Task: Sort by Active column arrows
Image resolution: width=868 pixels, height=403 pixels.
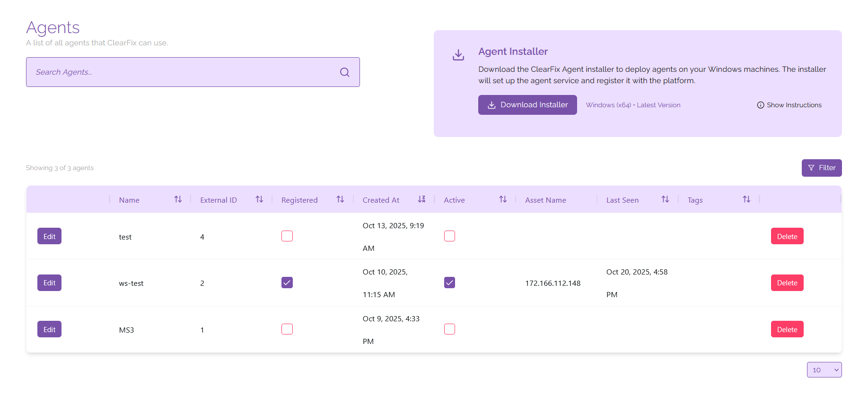Action: [503, 199]
